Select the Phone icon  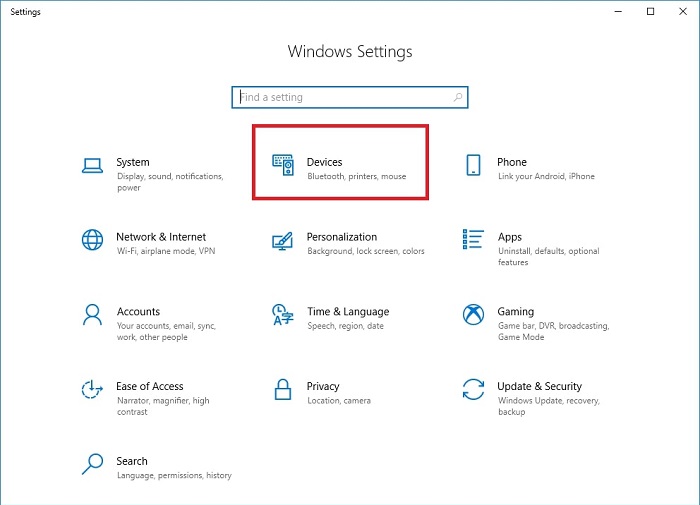[473, 165]
